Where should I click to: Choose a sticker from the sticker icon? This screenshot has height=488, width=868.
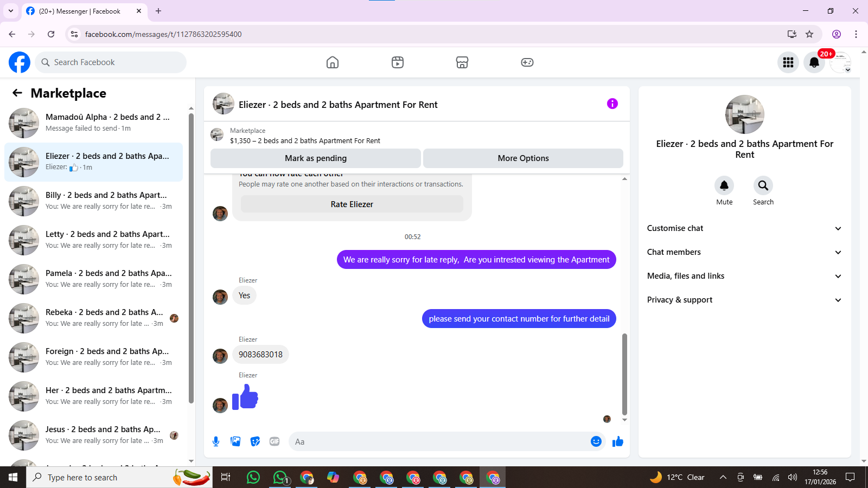[x=255, y=441]
